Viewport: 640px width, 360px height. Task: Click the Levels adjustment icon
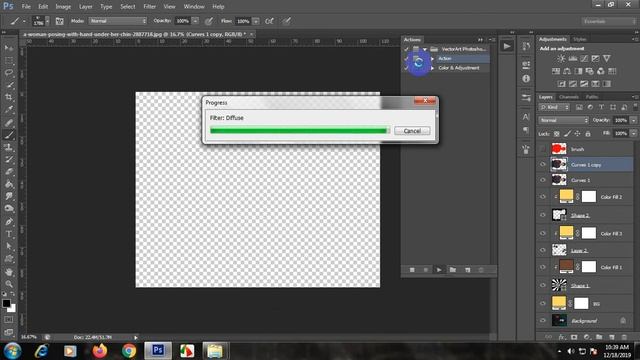[x=573, y=59]
